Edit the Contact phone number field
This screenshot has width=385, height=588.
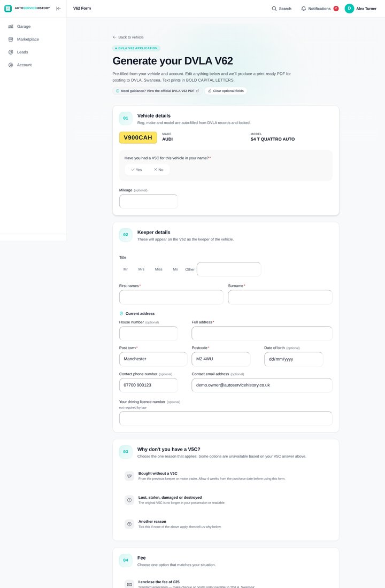pos(149,385)
